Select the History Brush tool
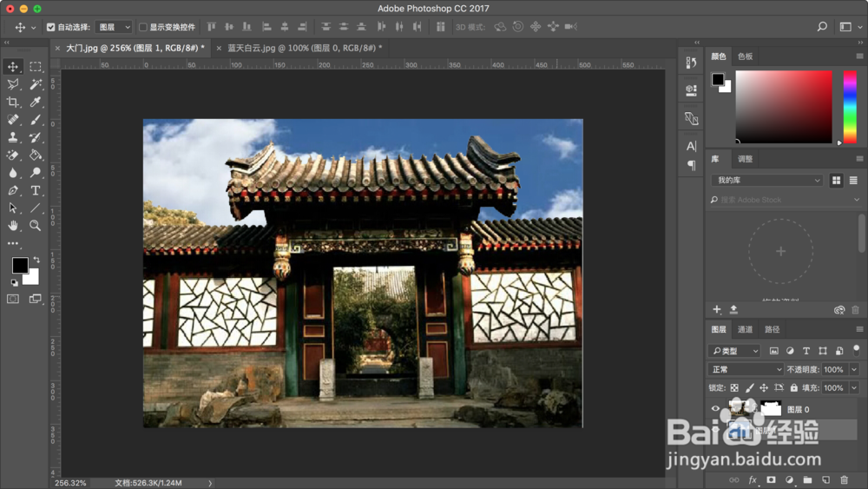 (36, 137)
